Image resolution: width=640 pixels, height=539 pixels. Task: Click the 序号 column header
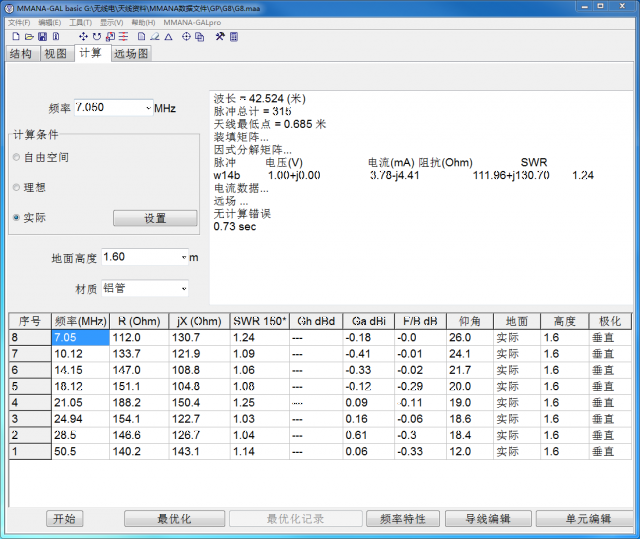[x=30, y=322]
